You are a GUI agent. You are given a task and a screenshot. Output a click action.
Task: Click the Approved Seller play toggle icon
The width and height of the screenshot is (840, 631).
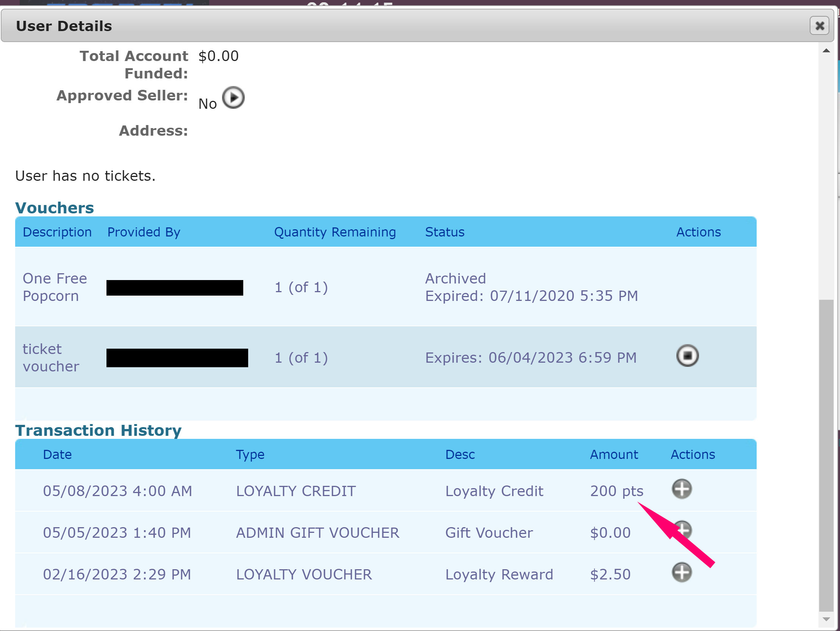(233, 98)
